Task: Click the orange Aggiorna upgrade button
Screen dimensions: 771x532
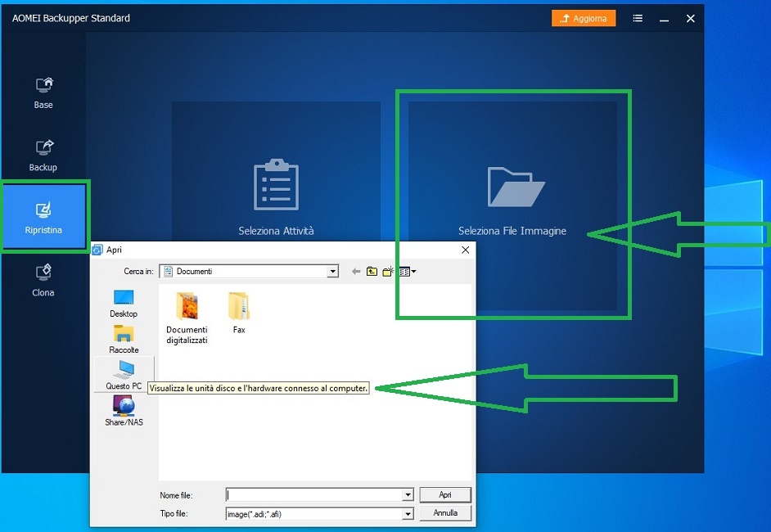Action: coord(584,18)
